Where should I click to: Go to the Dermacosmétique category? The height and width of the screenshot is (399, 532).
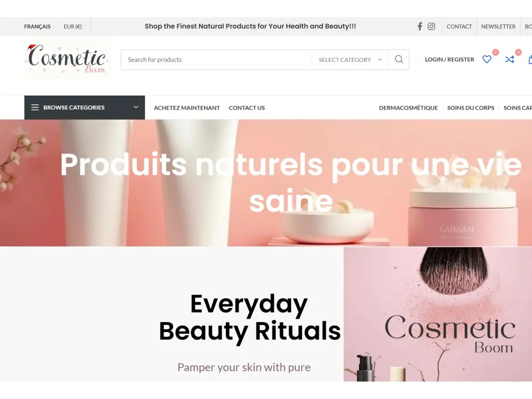click(408, 108)
